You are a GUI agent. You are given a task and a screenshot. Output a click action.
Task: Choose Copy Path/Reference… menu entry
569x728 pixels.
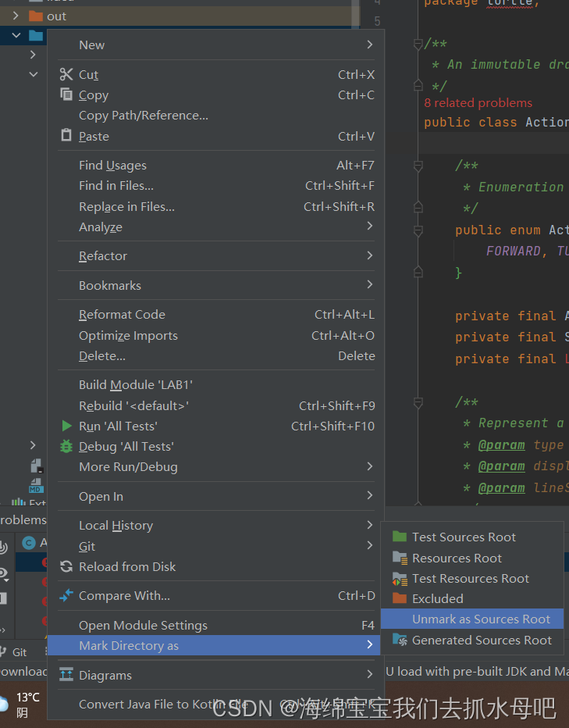pos(215,115)
